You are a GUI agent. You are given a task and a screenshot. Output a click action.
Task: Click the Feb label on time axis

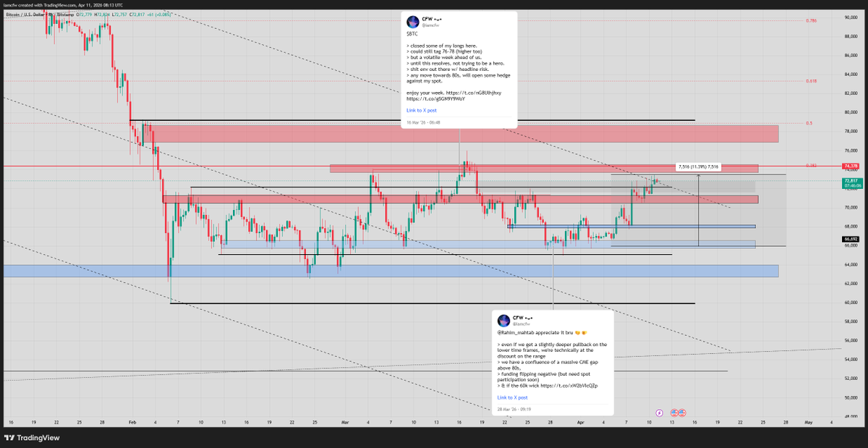tap(132, 421)
